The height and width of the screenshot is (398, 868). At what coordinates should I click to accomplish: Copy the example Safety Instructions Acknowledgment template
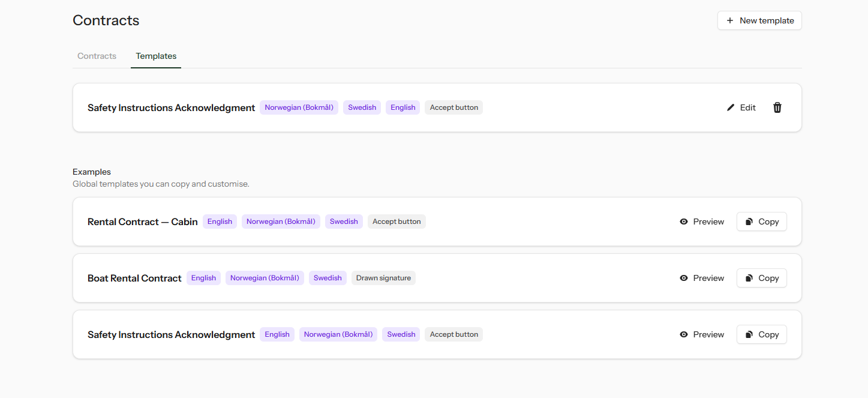pos(762,334)
